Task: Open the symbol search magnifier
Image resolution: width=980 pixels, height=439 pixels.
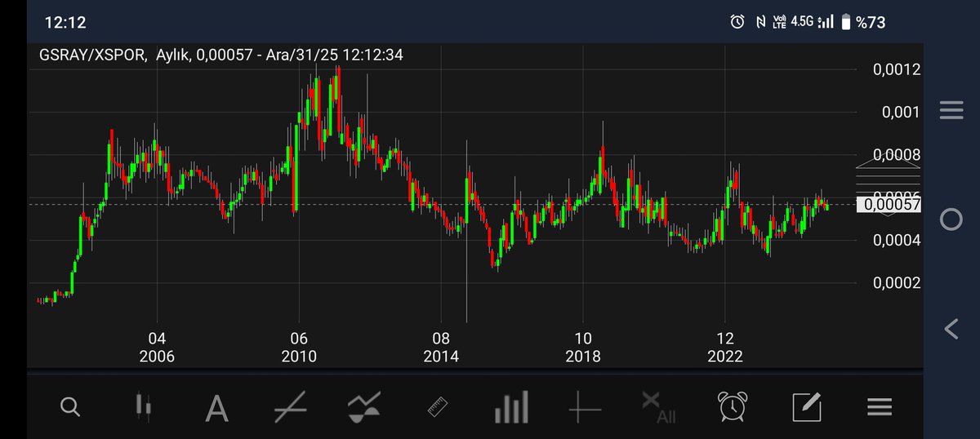Action: (70, 406)
